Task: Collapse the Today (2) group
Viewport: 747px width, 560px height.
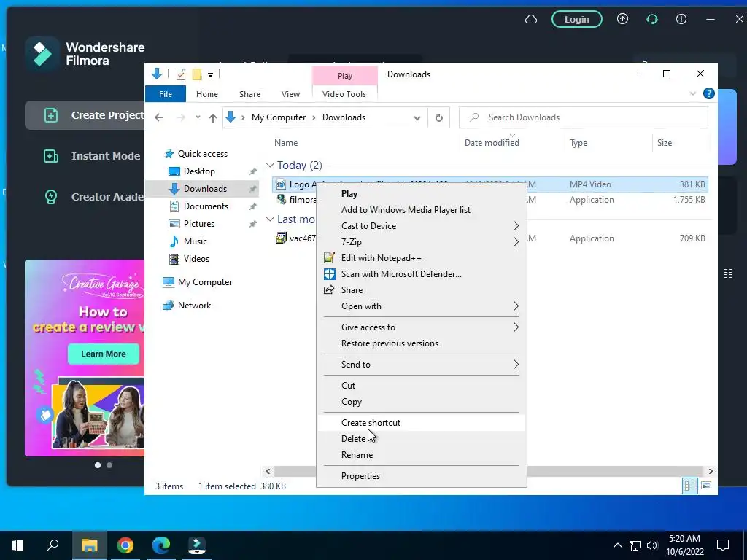Action: 270,166
